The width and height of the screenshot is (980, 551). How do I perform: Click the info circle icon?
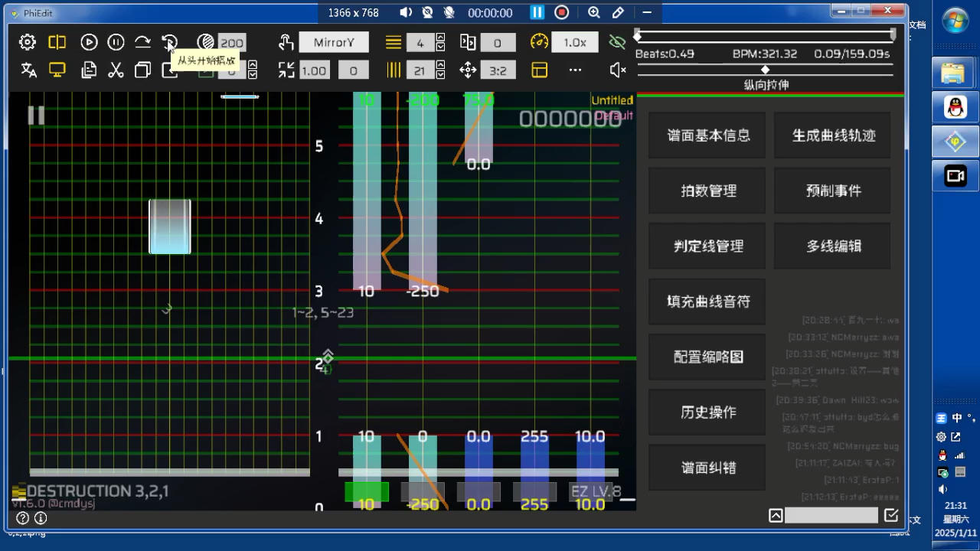tap(41, 518)
